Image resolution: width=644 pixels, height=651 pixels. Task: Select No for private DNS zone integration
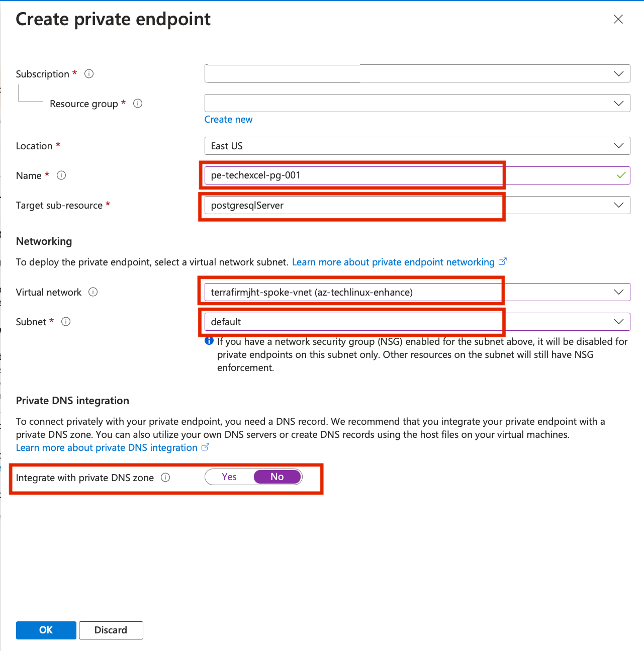tap(277, 477)
